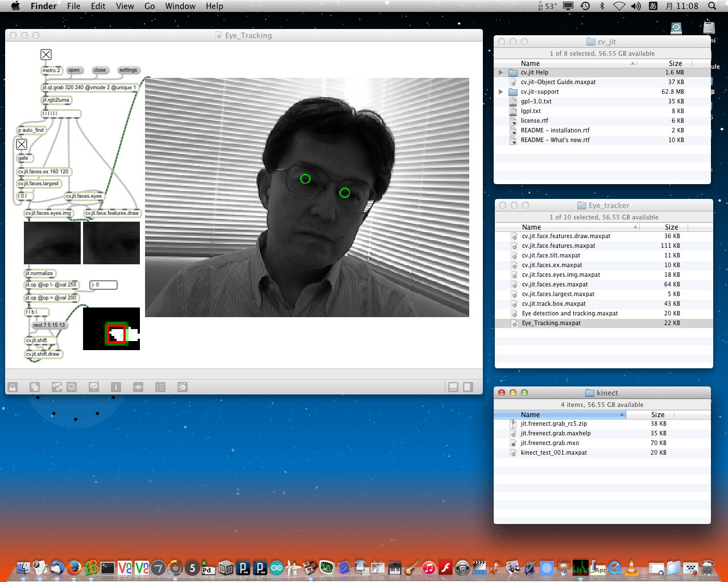Expand the cv.jit-support folder

tap(500, 92)
